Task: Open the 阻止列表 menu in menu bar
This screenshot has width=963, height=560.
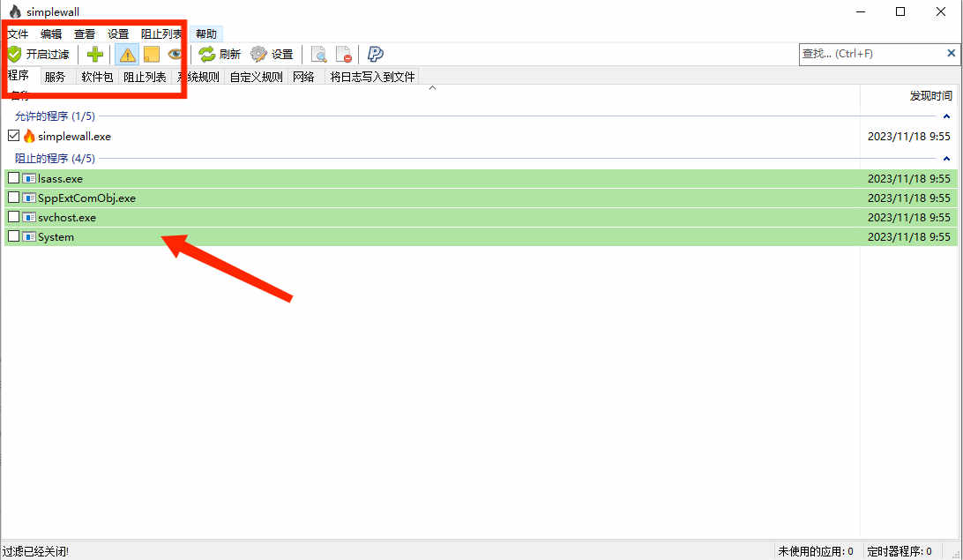Action: click(160, 34)
